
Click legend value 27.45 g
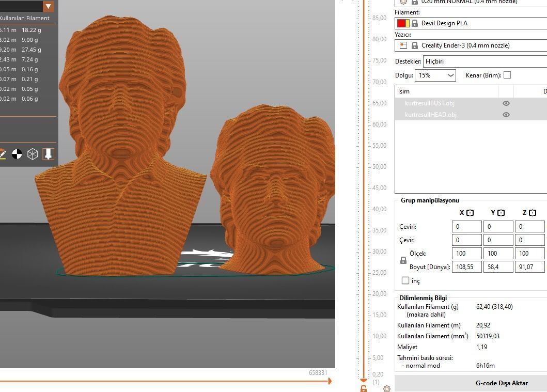32,50
